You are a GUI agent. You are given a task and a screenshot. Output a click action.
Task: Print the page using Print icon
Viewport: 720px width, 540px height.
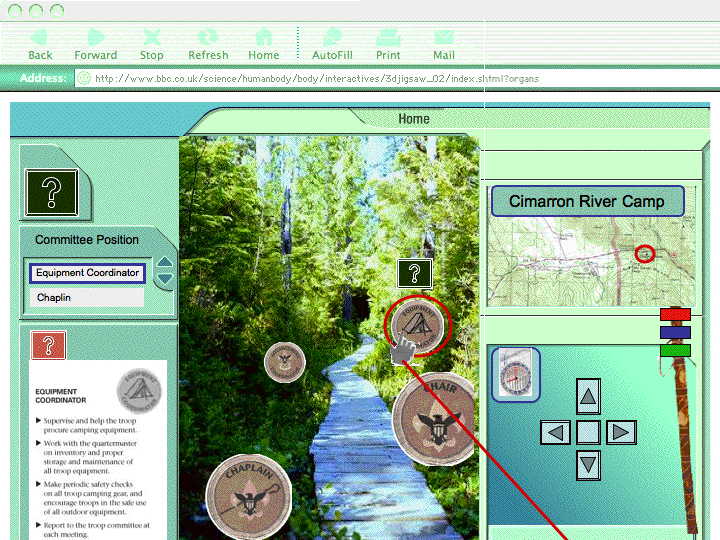[x=388, y=44]
